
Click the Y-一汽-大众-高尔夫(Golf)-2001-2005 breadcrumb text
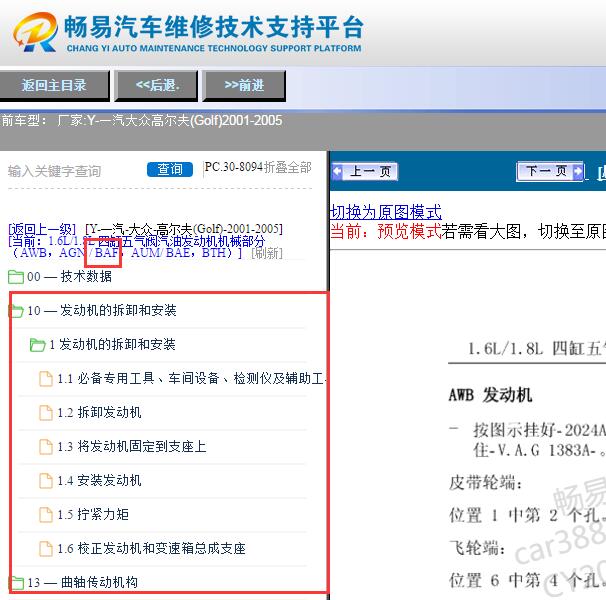(x=184, y=229)
